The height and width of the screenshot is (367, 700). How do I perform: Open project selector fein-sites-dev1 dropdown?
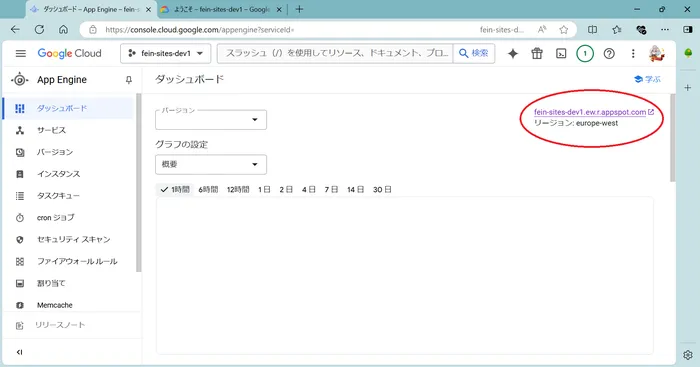(x=166, y=54)
